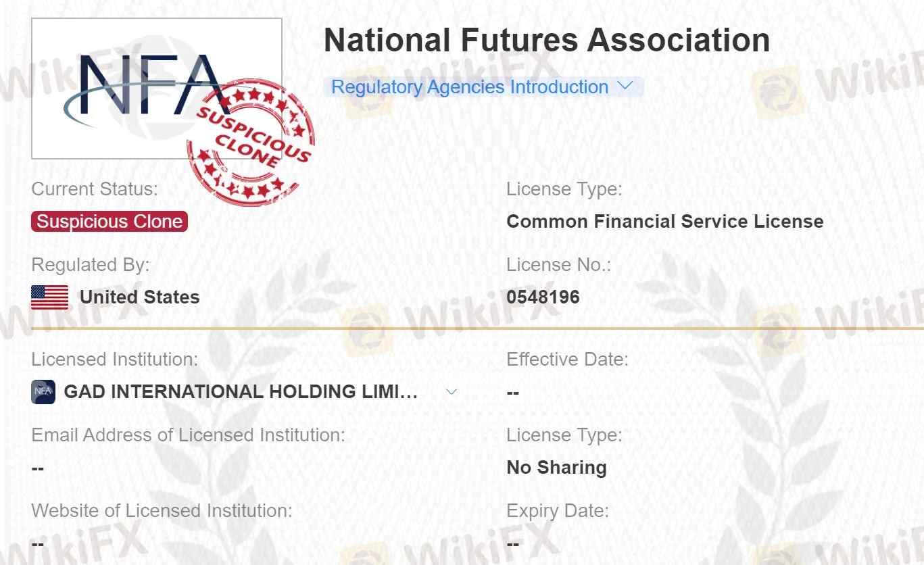Click the red Suspicious Clone status badge
Image resolution: width=924 pixels, height=565 pixels.
pos(110,222)
